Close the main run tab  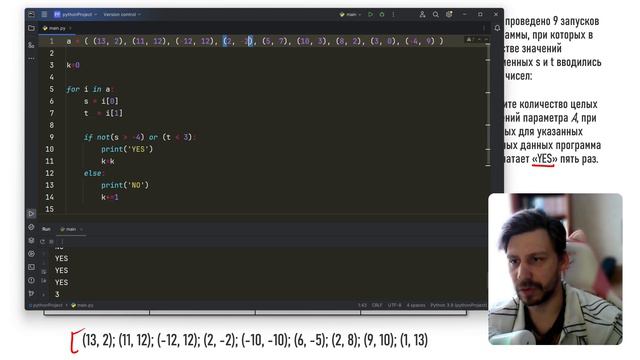pos(81,229)
